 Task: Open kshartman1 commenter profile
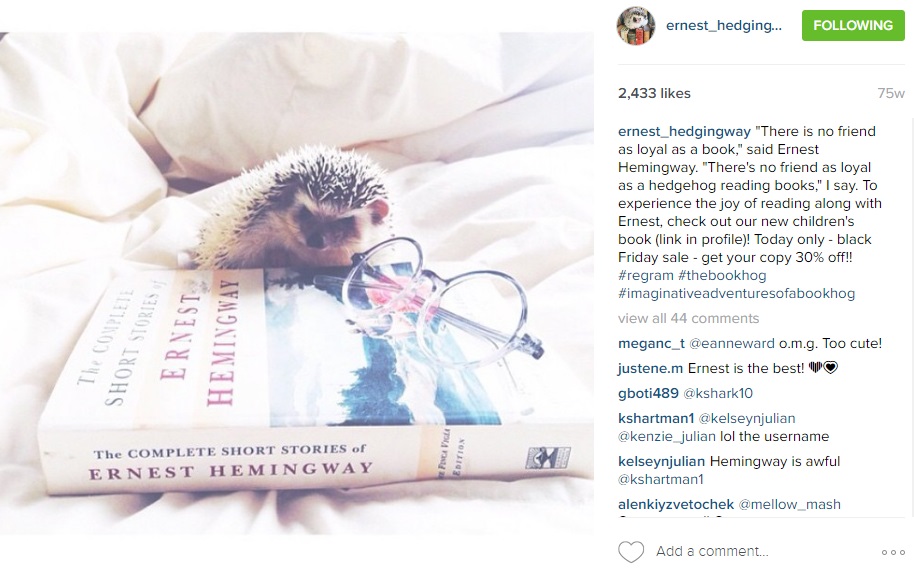coord(656,419)
